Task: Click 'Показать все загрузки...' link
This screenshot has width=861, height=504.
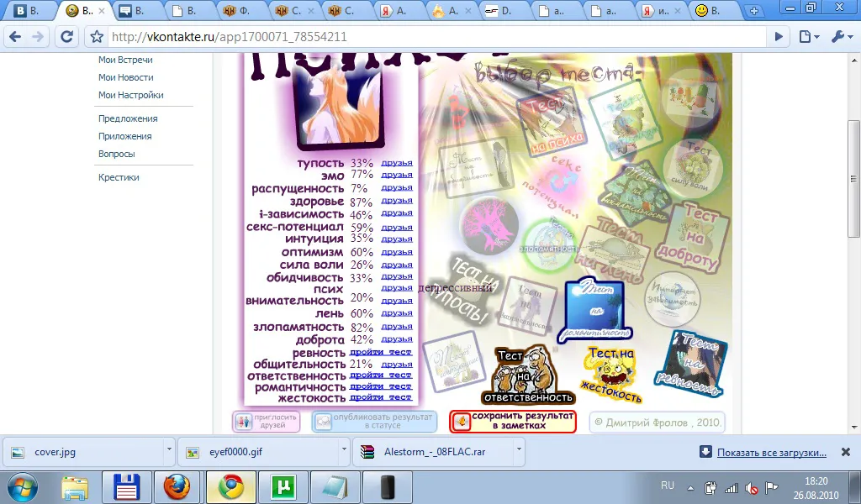Action: 772,453
